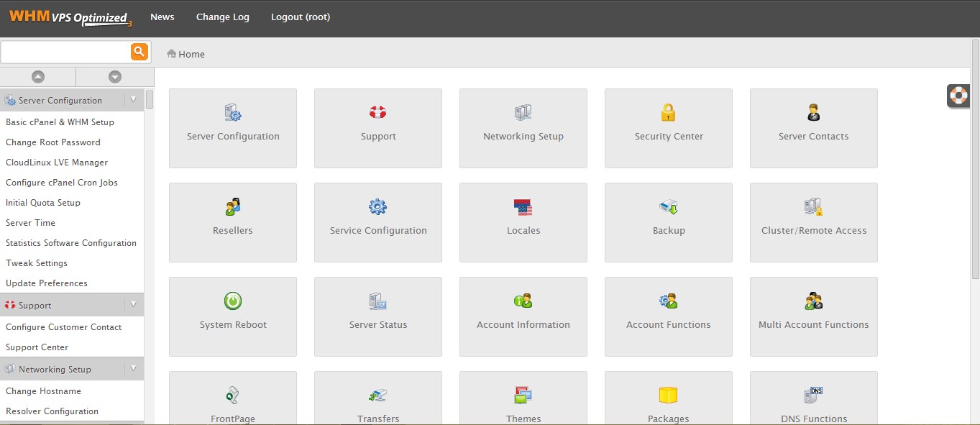This screenshot has width=980, height=425.
Task: Open the Transfers tile
Action: point(378,398)
